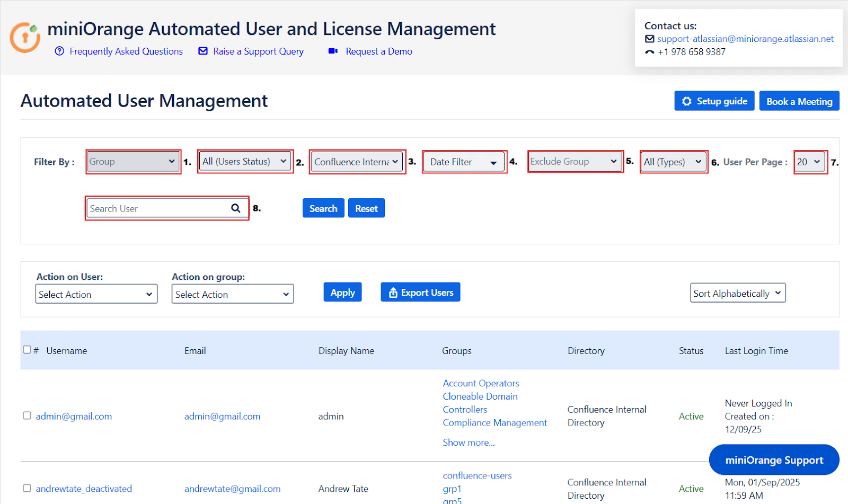This screenshot has width=848, height=504.
Task: Toggle the select-all checkbox in the table header
Action: pos(27,350)
